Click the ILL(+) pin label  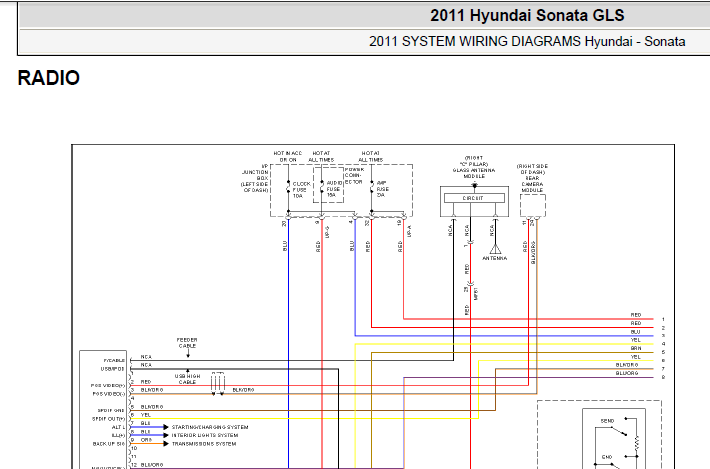(x=118, y=435)
